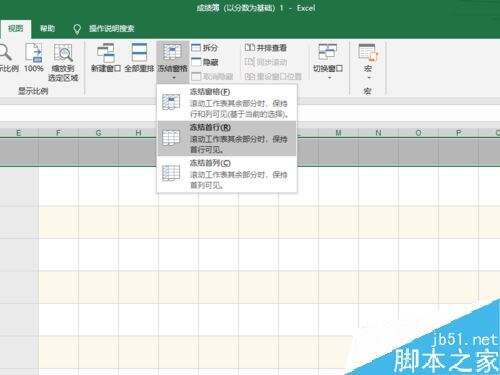Select column G header
500x375 pixels.
98,133
